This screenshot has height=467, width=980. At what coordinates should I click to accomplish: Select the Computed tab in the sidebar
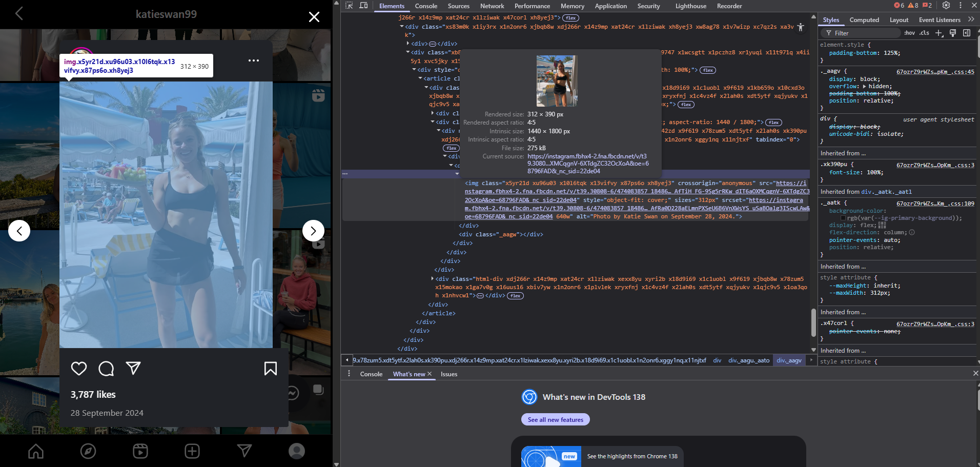864,20
